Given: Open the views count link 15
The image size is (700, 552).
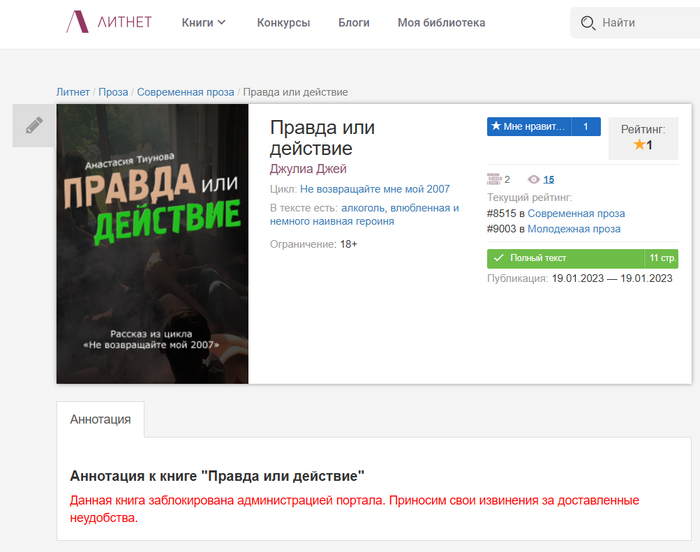Looking at the screenshot, I should point(549,180).
